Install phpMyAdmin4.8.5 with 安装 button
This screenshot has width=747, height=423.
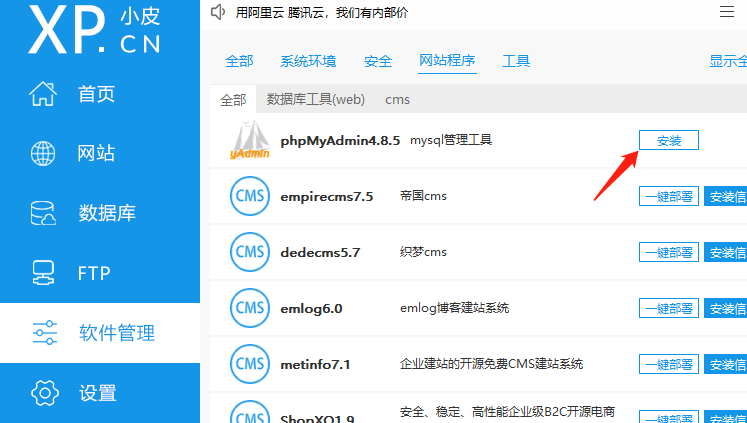668,140
